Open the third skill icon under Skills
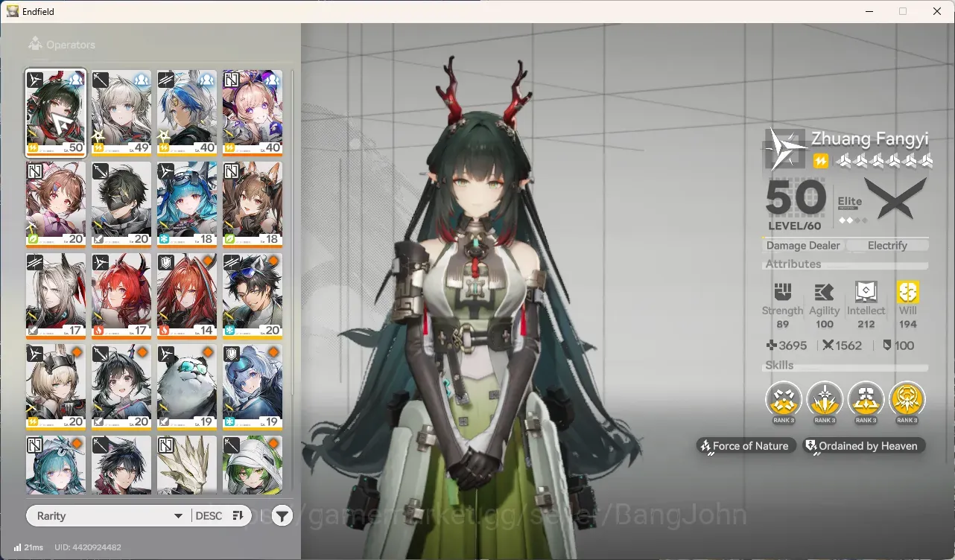This screenshot has width=955, height=560. point(866,399)
